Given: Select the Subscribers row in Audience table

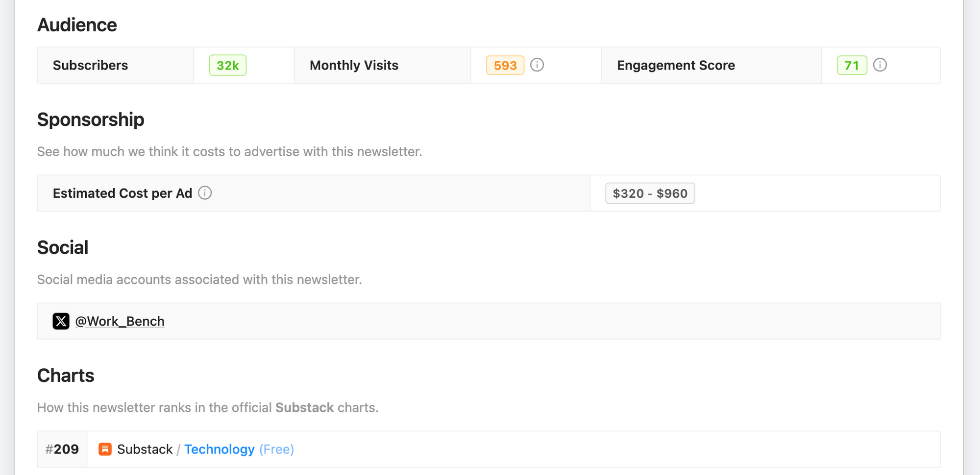Looking at the screenshot, I should point(91,65).
